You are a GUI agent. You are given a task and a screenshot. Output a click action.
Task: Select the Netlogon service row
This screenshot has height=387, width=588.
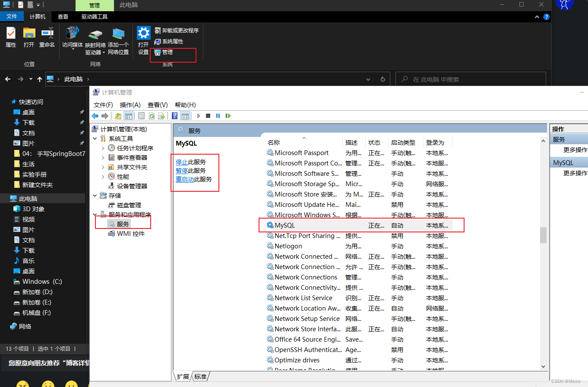click(358, 246)
